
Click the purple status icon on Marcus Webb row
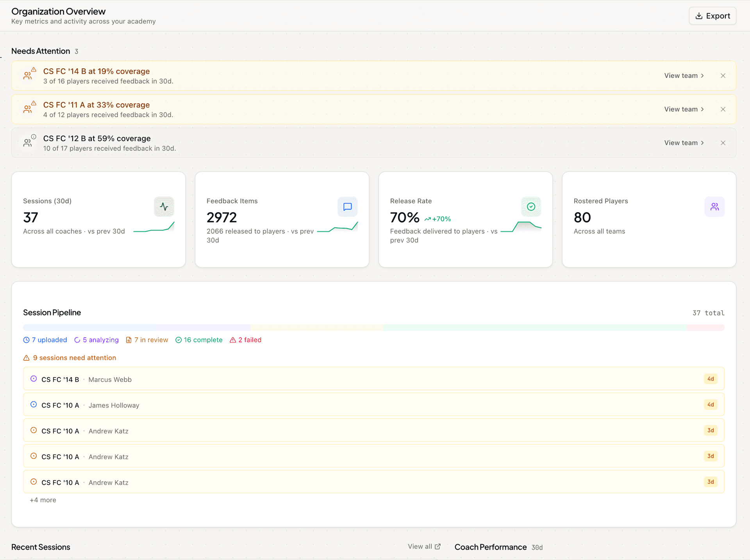click(x=34, y=379)
